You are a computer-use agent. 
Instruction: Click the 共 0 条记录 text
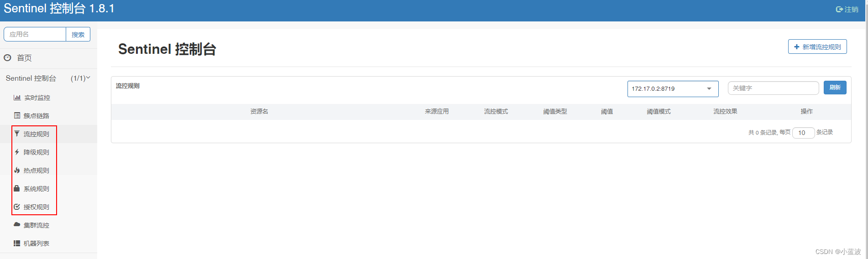coord(763,132)
